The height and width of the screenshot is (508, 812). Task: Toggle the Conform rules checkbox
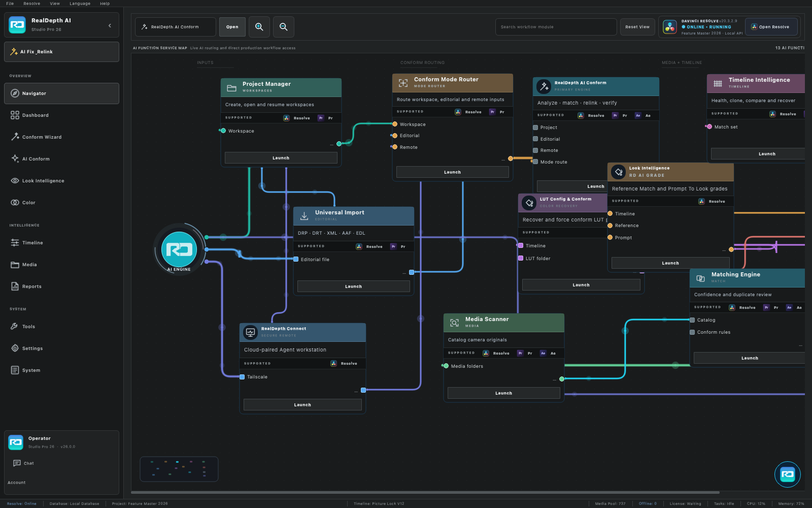point(692,332)
